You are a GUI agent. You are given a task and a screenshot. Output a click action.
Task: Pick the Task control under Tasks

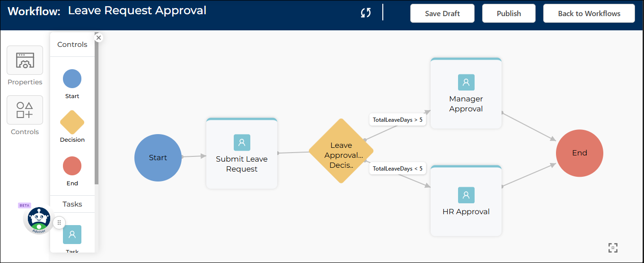72,234
